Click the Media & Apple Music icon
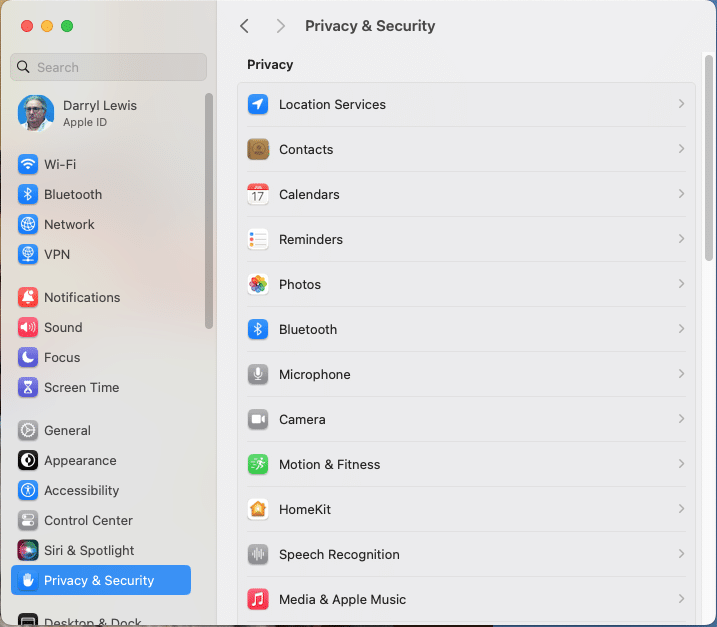The height and width of the screenshot is (627, 717). [x=258, y=599]
